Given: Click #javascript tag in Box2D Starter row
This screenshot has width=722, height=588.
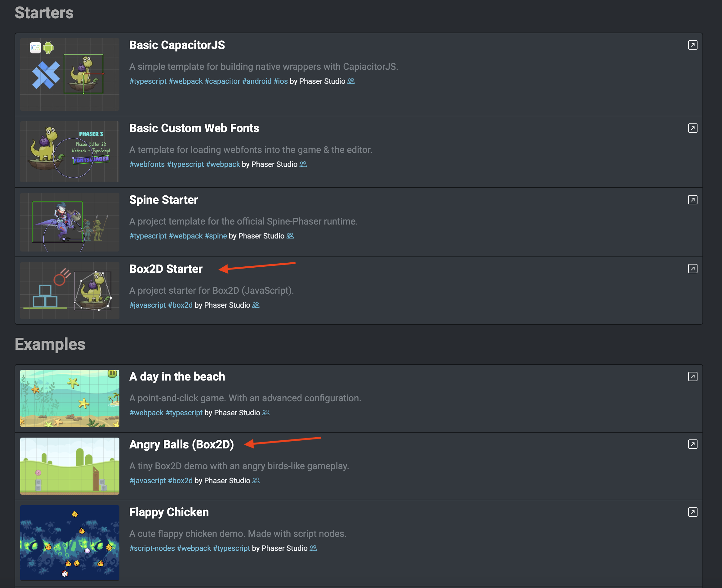Looking at the screenshot, I should (x=148, y=305).
